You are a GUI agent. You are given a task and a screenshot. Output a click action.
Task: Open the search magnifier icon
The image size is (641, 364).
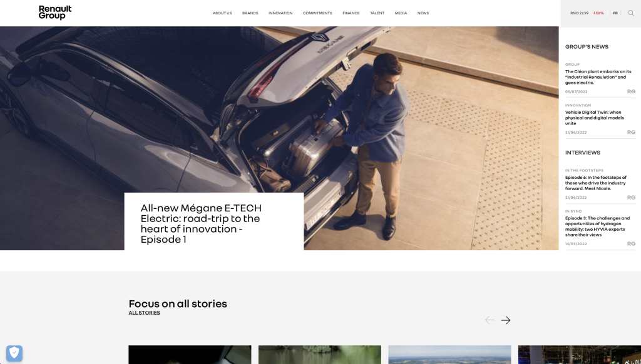point(631,13)
